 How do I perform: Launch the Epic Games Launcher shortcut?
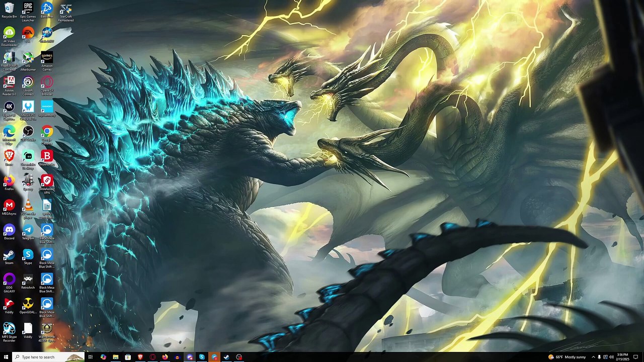tap(28, 12)
